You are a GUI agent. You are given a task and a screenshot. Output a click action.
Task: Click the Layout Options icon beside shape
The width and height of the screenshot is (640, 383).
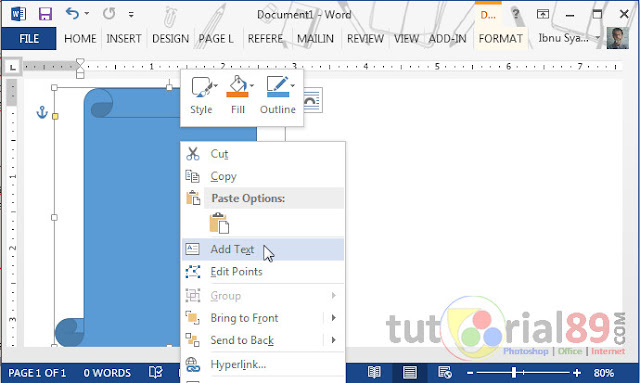point(313,100)
